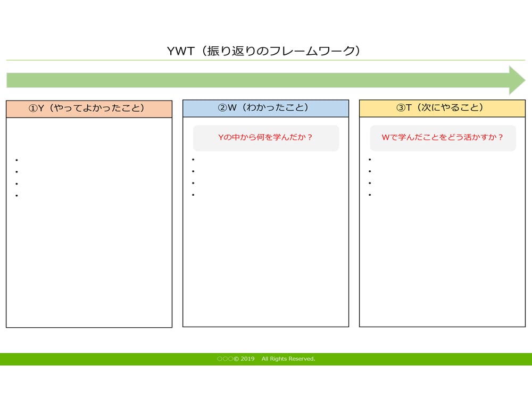The width and height of the screenshot is (532, 399).
Task: Click third bullet point in W column
Action: (194, 183)
